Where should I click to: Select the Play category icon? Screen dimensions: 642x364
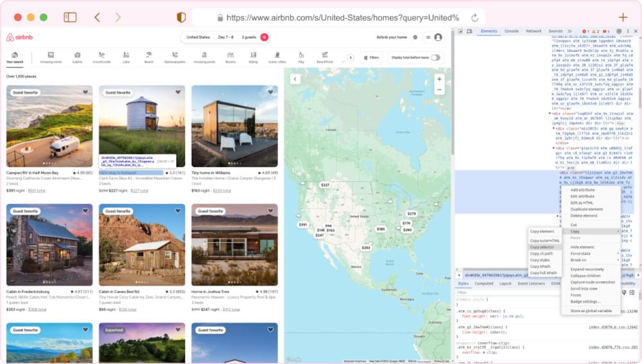[x=301, y=58]
